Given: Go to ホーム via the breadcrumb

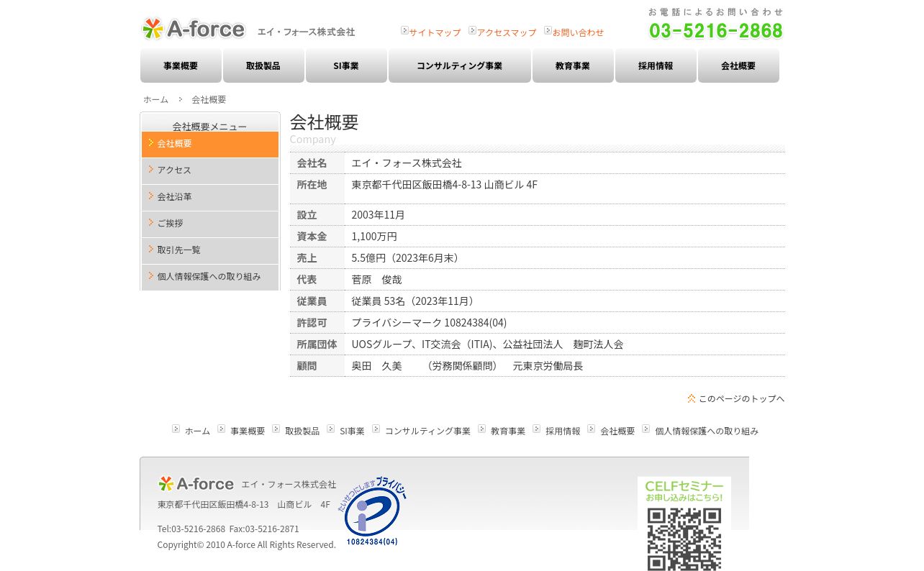Looking at the screenshot, I should coord(155,99).
